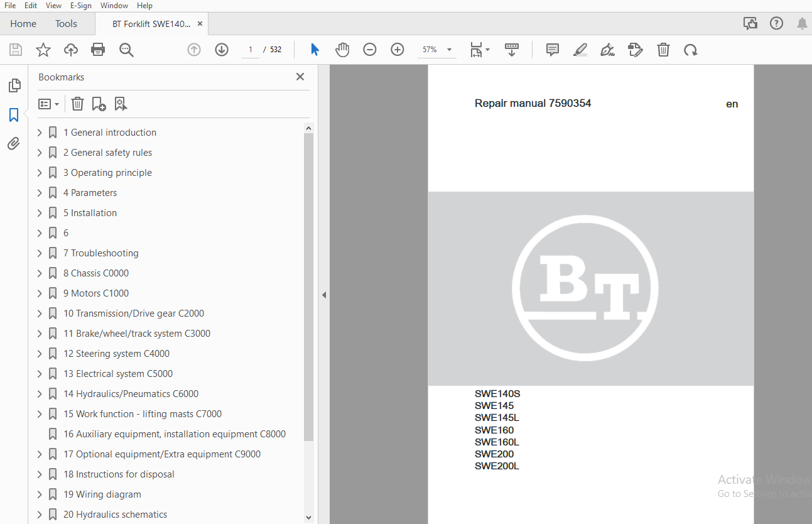
Task: Print the document with the printer icon
Action: tap(98, 50)
